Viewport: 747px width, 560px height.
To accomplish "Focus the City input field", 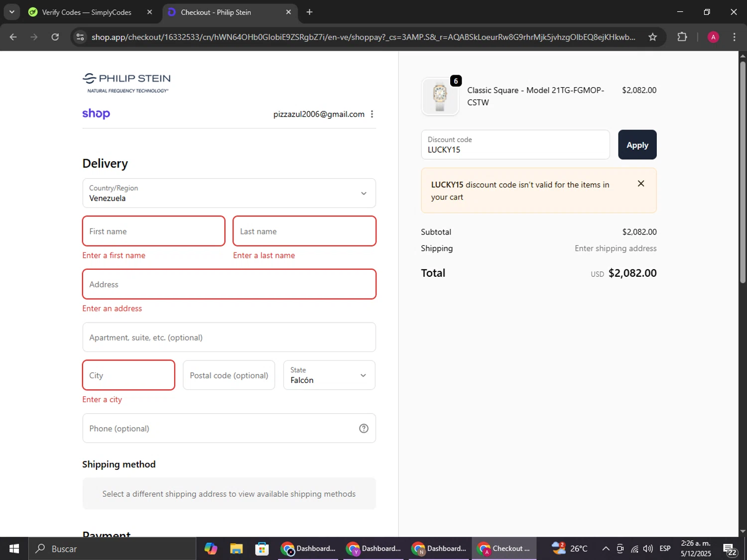I will pyautogui.click(x=128, y=375).
